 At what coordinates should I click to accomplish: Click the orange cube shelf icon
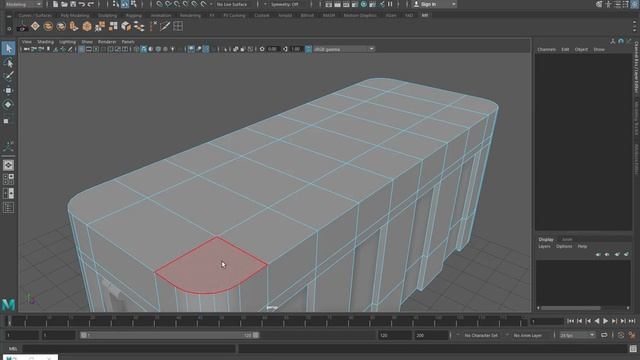coord(87,27)
